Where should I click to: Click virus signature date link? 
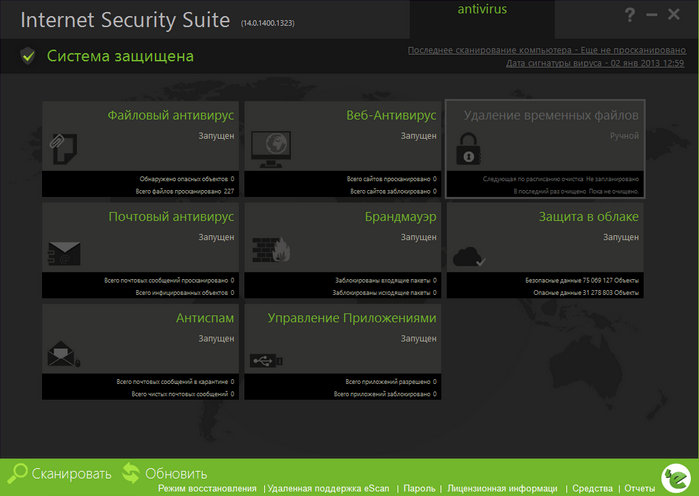pyautogui.click(x=595, y=63)
